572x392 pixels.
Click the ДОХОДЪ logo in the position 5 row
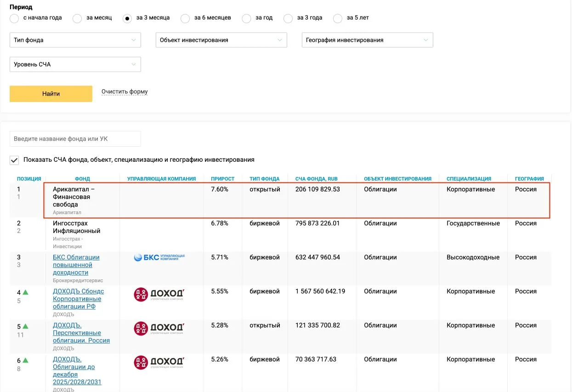click(x=159, y=329)
